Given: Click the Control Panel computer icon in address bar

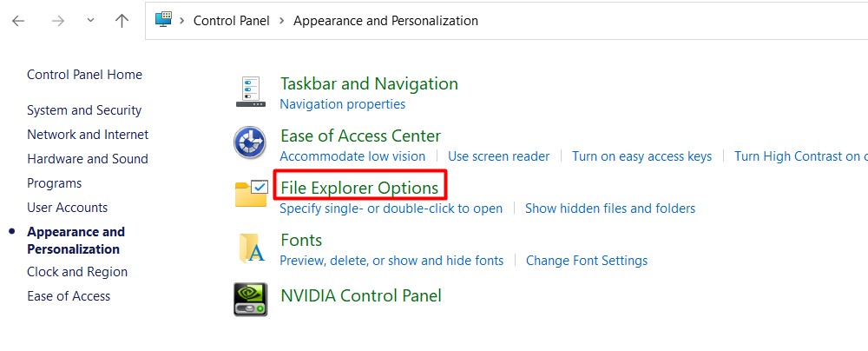Looking at the screenshot, I should pos(163,20).
